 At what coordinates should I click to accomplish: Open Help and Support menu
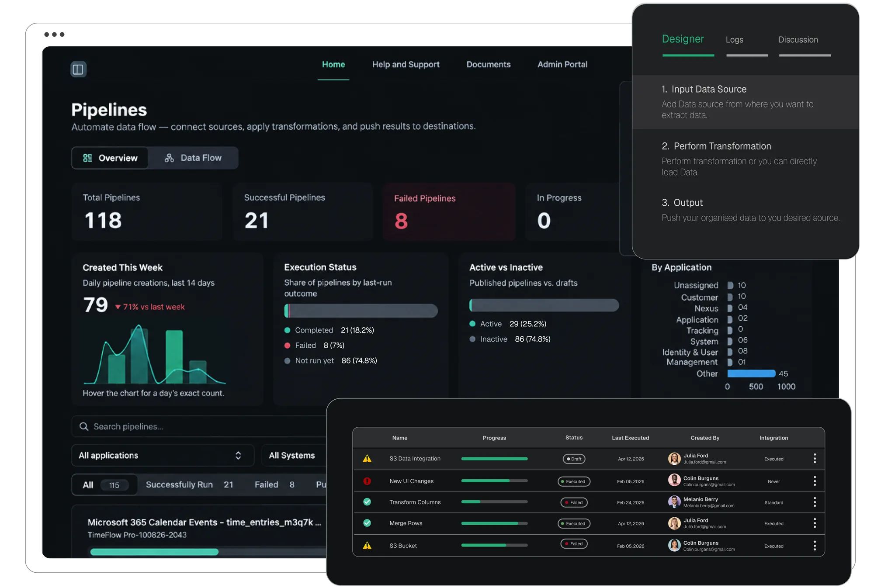point(406,65)
